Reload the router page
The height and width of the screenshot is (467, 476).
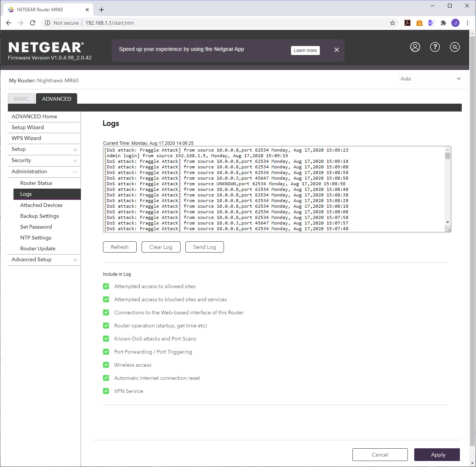pyautogui.click(x=33, y=23)
